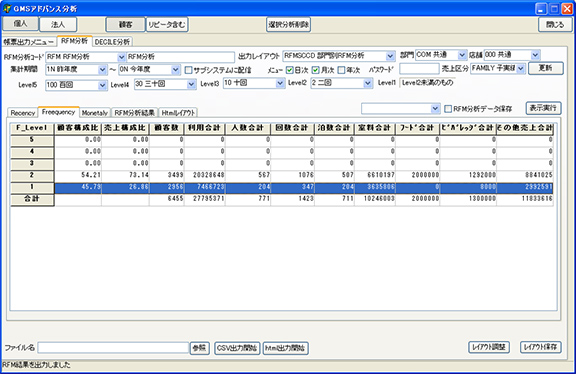
Task: Switch to the RFM分析 tab
Action: [75, 41]
